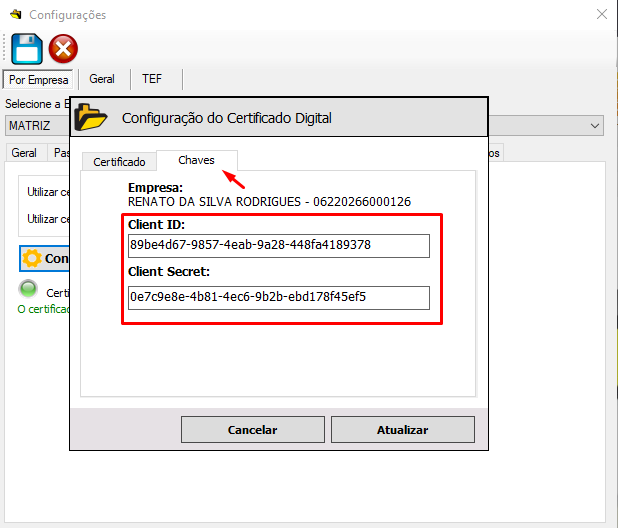Click the dialog title Configuração do Certificado Digital
Screen dimensions: 618x528
[x=226, y=118]
